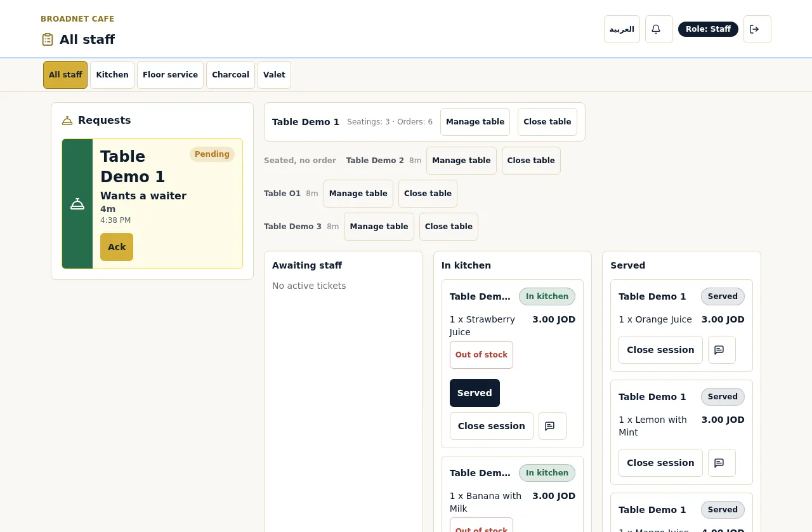Click the 'No active tickets' message
This screenshot has width=812, height=532.
(309, 286)
